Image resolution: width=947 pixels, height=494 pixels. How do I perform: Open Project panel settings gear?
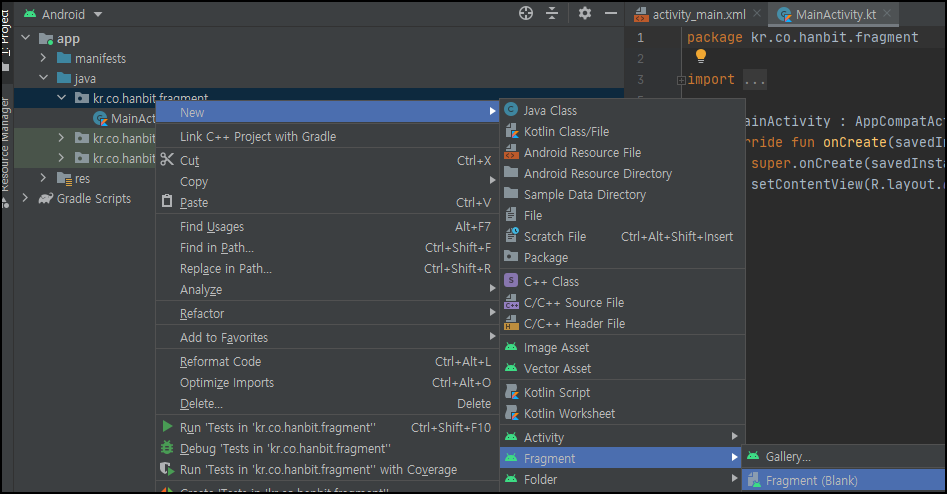click(585, 13)
